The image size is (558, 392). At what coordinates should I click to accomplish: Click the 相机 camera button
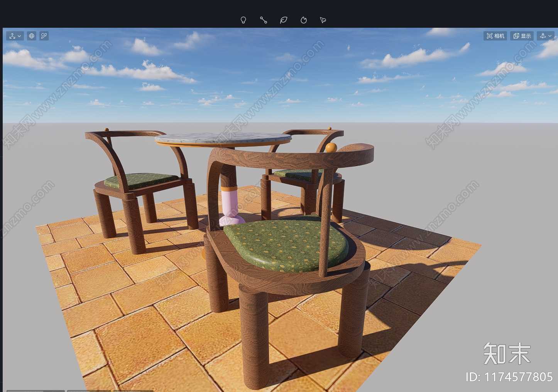click(495, 36)
